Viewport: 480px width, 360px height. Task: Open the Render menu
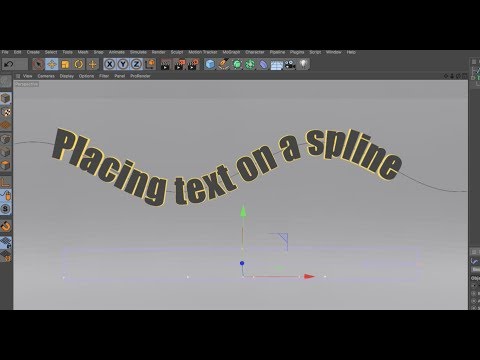pos(158,52)
